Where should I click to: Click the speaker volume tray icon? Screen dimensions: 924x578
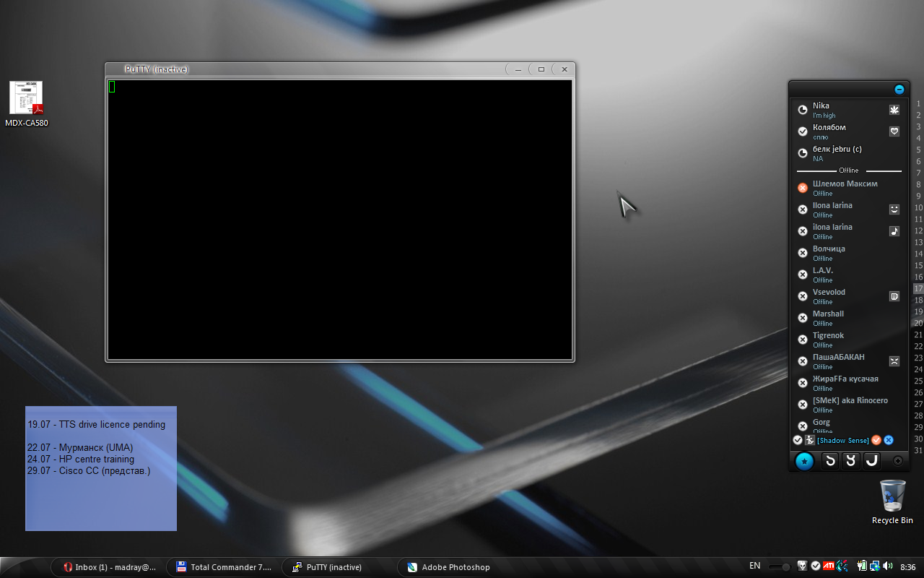point(887,566)
